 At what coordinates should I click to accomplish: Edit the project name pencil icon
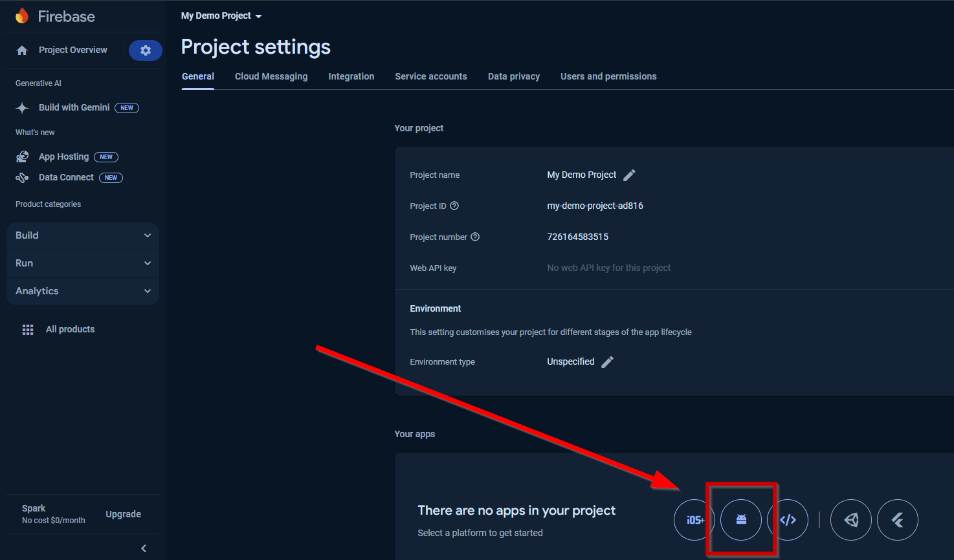pyautogui.click(x=629, y=175)
